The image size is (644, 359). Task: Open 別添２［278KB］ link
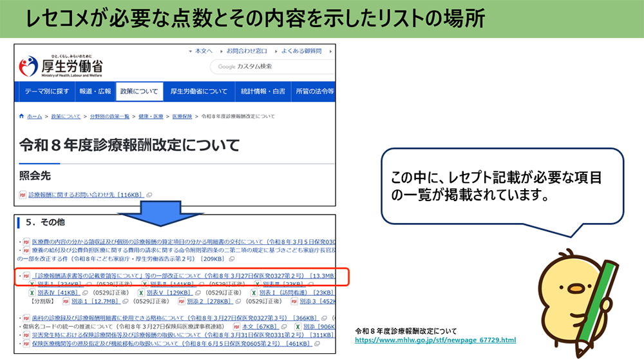coord(210,302)
